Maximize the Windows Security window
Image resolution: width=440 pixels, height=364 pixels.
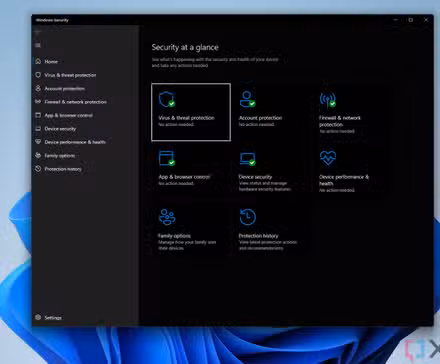[x=411, y=20]
